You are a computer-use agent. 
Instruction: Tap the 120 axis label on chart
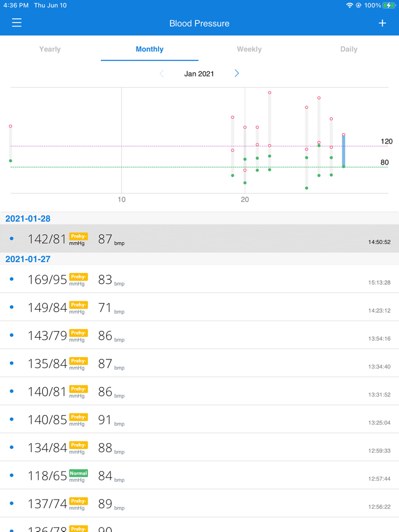pyautogui.click(x=386, y=141)
